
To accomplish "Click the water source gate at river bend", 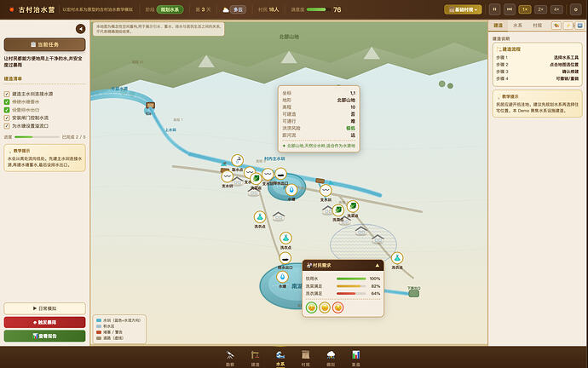I will click(150, 106).
